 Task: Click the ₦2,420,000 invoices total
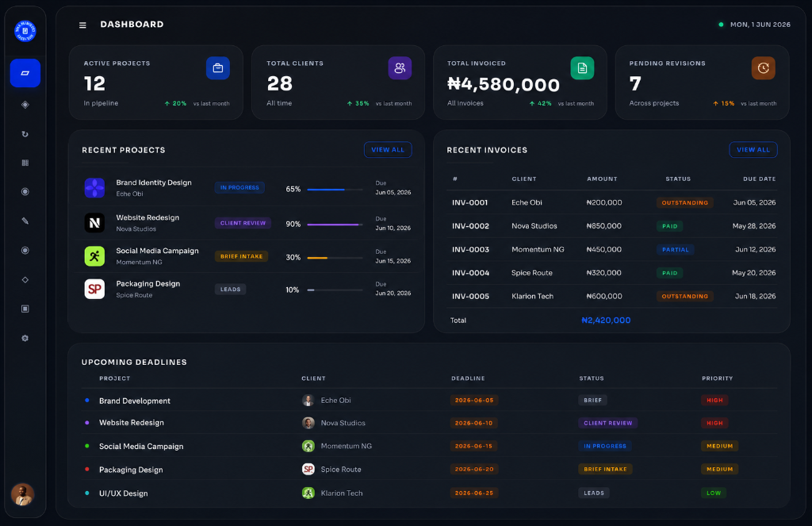pos(606,321)
